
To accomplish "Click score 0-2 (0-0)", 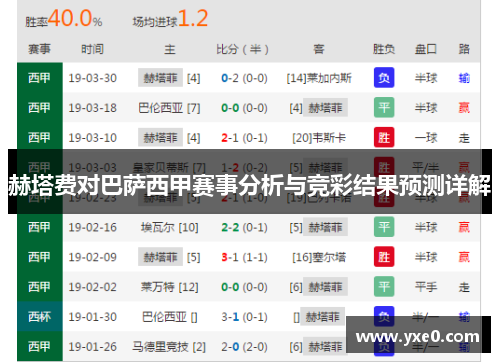I will [x=244, y=78].
